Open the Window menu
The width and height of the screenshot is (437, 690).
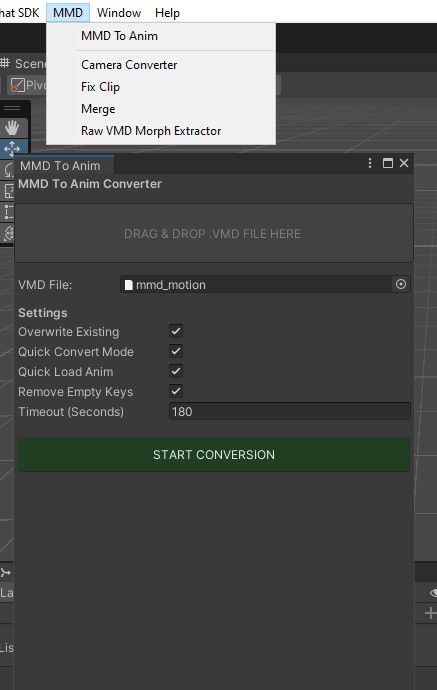coord(119,13)
